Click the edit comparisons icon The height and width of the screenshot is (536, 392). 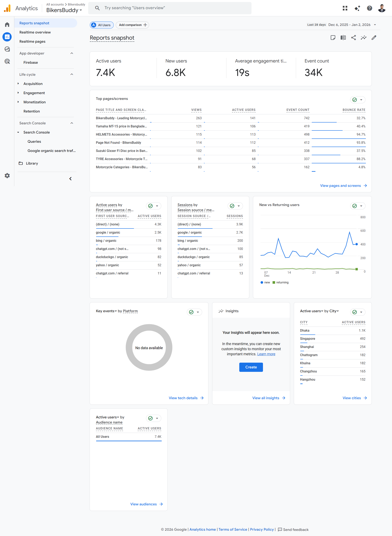point(343,38)
